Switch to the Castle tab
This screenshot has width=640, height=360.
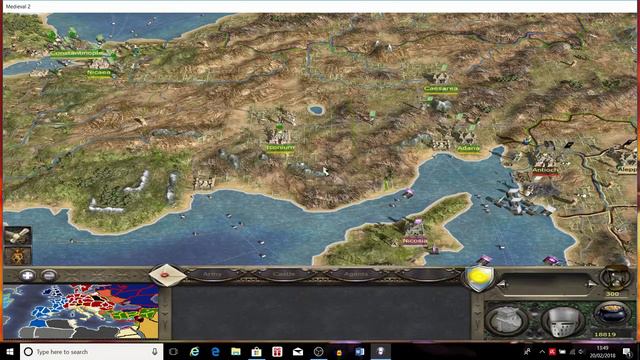(284, 274)
